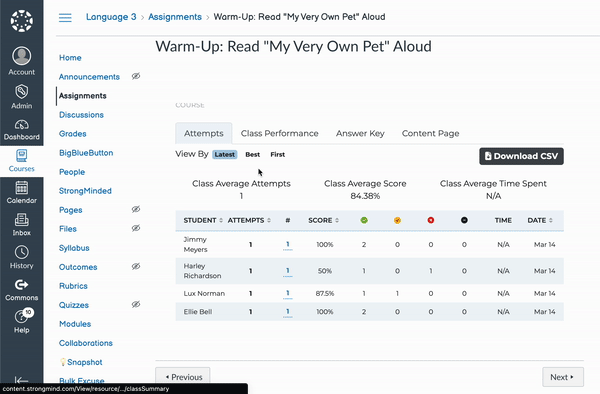The height and width of the screenshot is (394, 600).
Task: Open Syllabus in course navigation
Action: coord(74,248)
